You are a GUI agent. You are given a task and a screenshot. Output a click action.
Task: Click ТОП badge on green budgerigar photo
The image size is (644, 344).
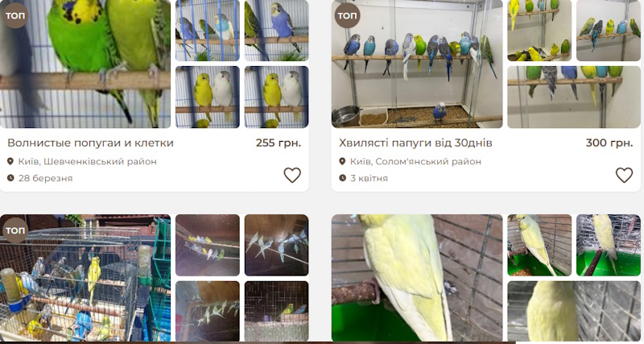pos(15,15)
